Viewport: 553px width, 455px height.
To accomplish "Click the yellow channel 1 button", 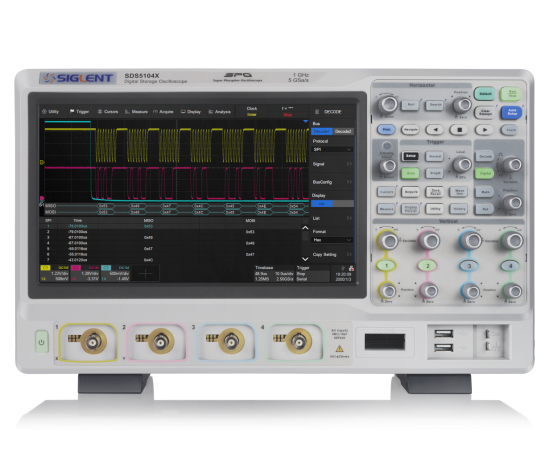I will click(x=387, y=265).
